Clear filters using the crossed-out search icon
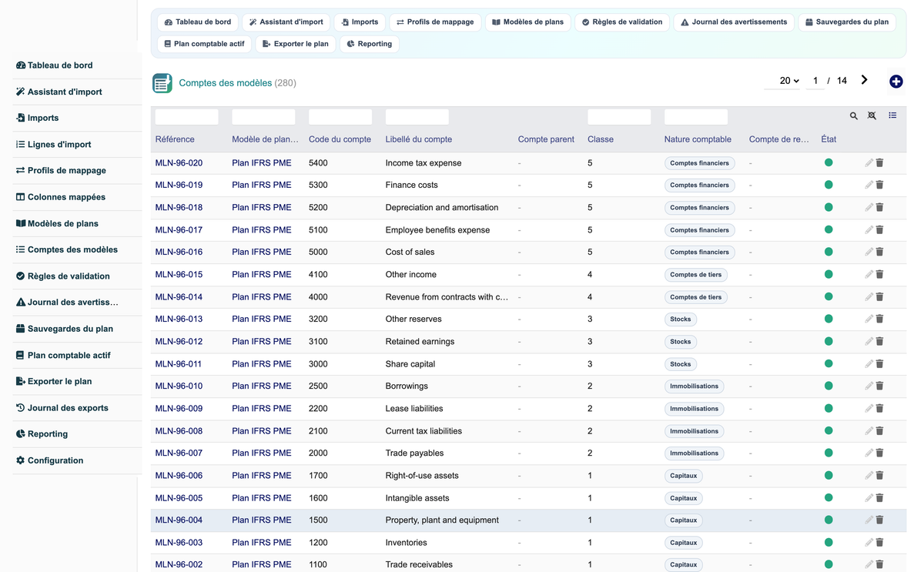This screenshot has width=924, height=572. [872, 116]
